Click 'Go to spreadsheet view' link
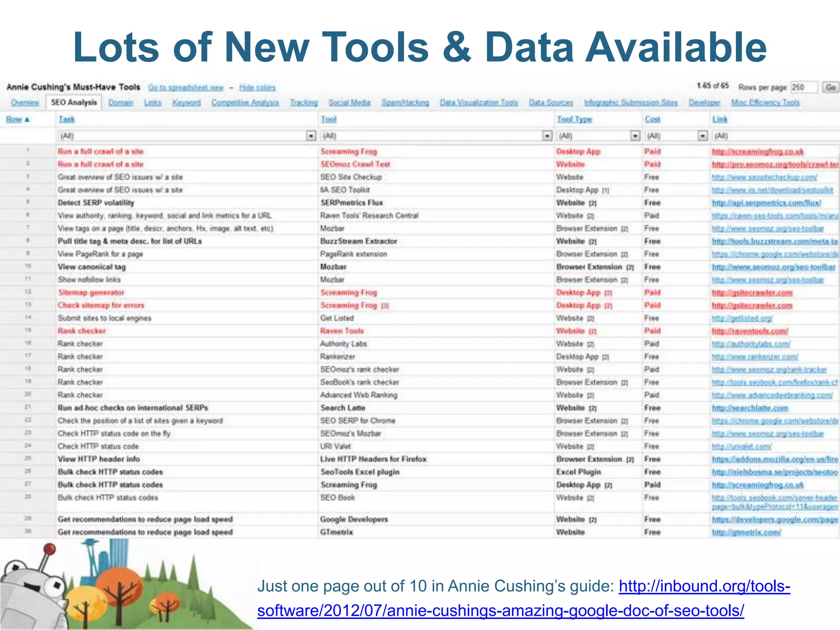840x630 pixels. pos(186,87)
